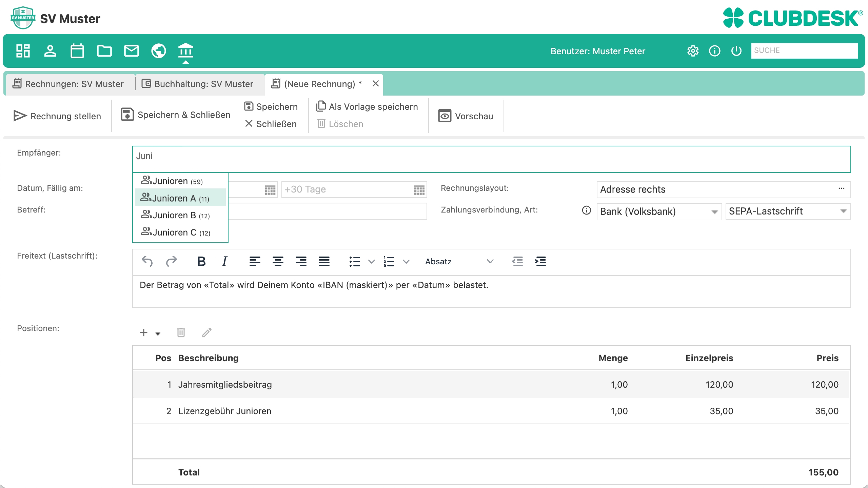Open the Website globe module
Viewport: 868px width, 488px height.
[x=158, y=51]
